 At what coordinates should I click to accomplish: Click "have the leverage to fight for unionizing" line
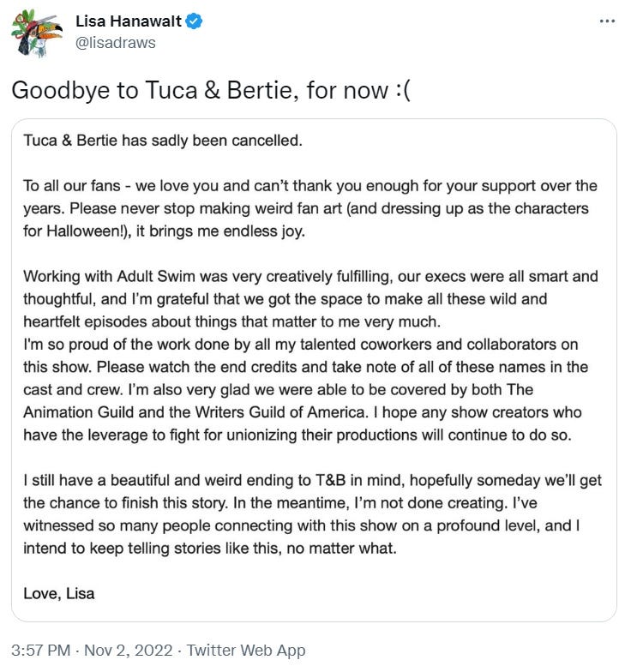click(297, 435)
